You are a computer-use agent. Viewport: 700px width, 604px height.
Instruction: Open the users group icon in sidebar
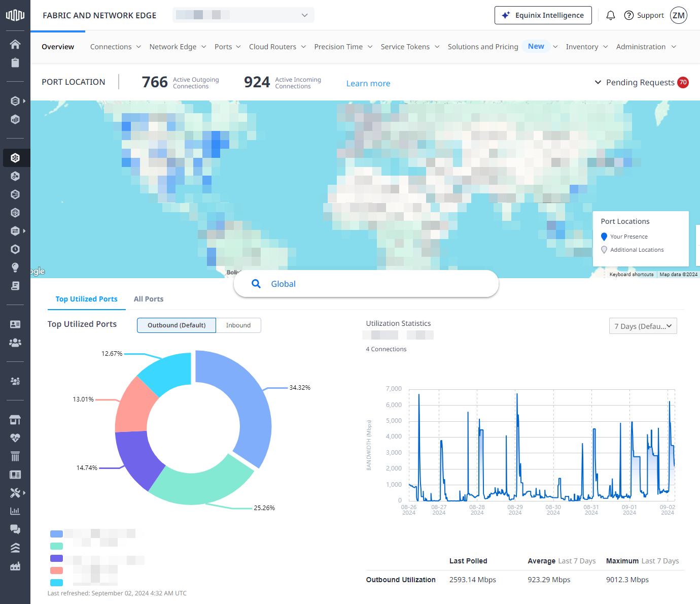pyautogui.click(x=15, y=343)
